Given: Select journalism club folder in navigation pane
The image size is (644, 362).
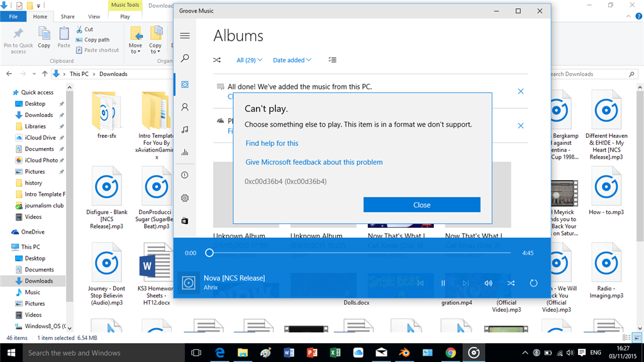Looking at the screenshot, I should click(40, 206).
